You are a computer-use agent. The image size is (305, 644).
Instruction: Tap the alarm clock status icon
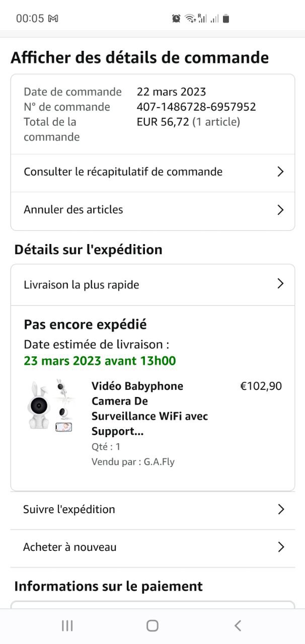pyautogui.click(x=176, y=19)
